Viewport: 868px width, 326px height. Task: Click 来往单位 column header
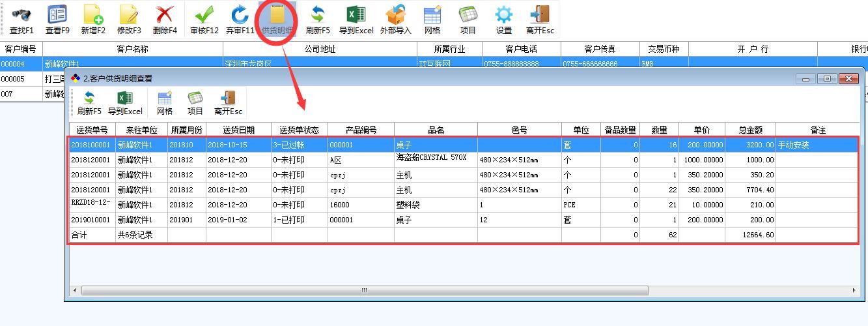click(x=141, y=130)
